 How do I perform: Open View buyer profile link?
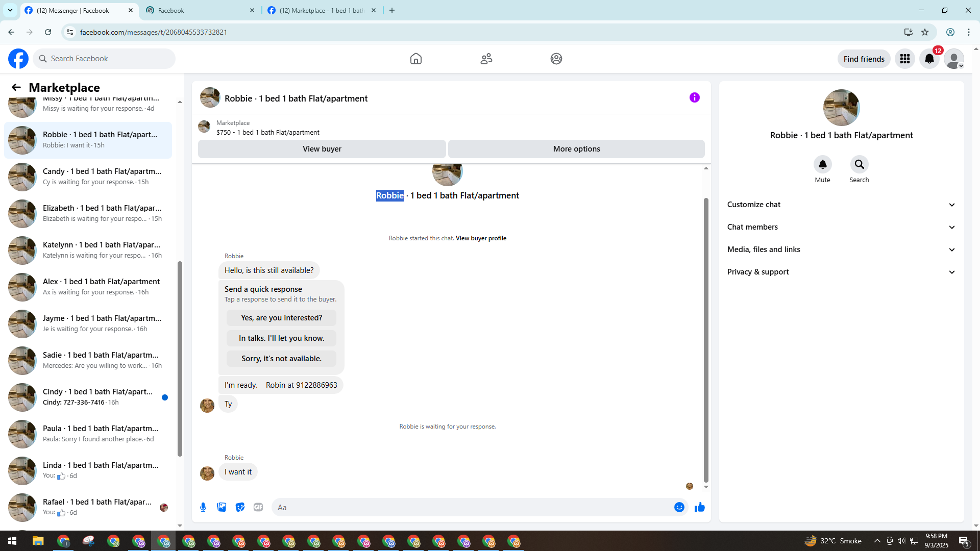[481, 238]
